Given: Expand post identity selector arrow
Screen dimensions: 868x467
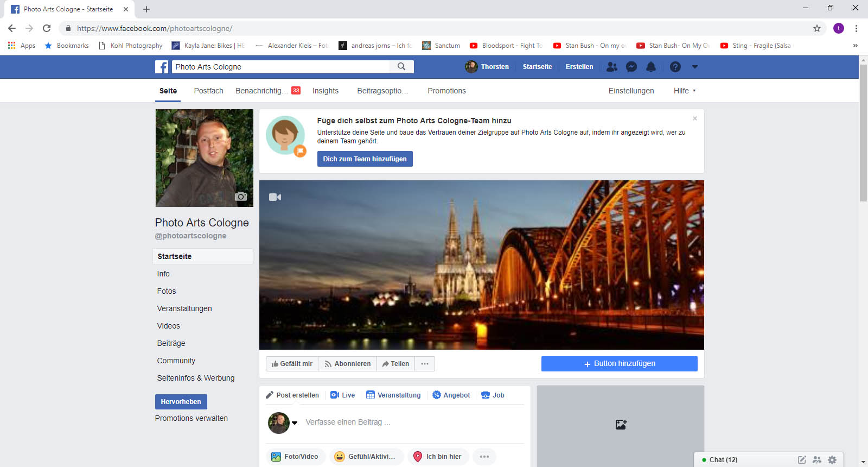Looking at the screenshot, I should [x=295, y=422].
